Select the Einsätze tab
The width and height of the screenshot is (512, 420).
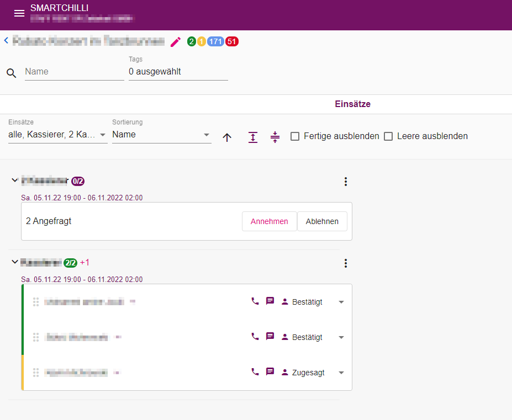pyautogui.click(x=352, y=104)
